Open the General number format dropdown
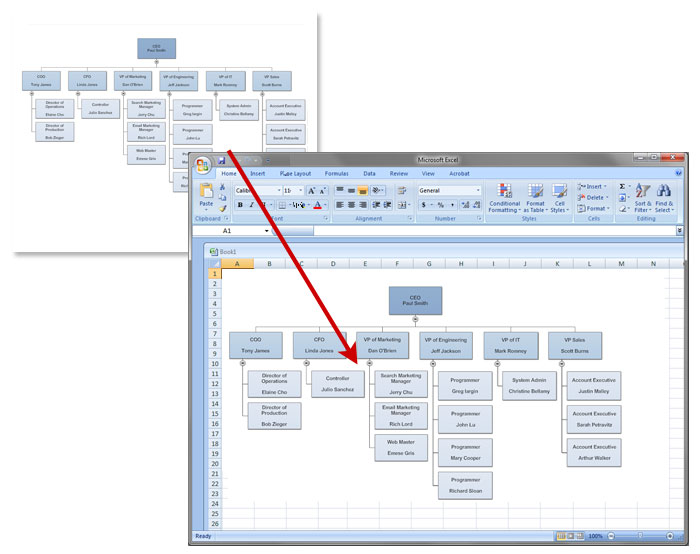The height and width of the screenshot is (554, 700). coord(478,191)
